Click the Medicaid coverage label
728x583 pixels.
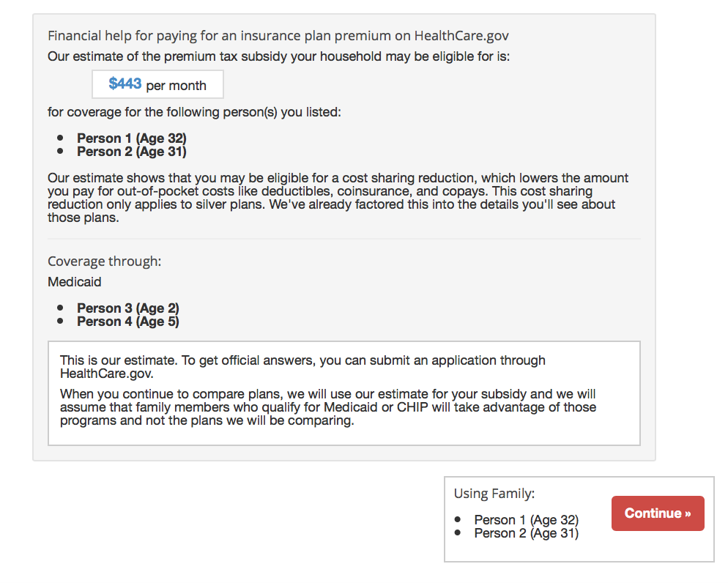(x=75, y=282)
